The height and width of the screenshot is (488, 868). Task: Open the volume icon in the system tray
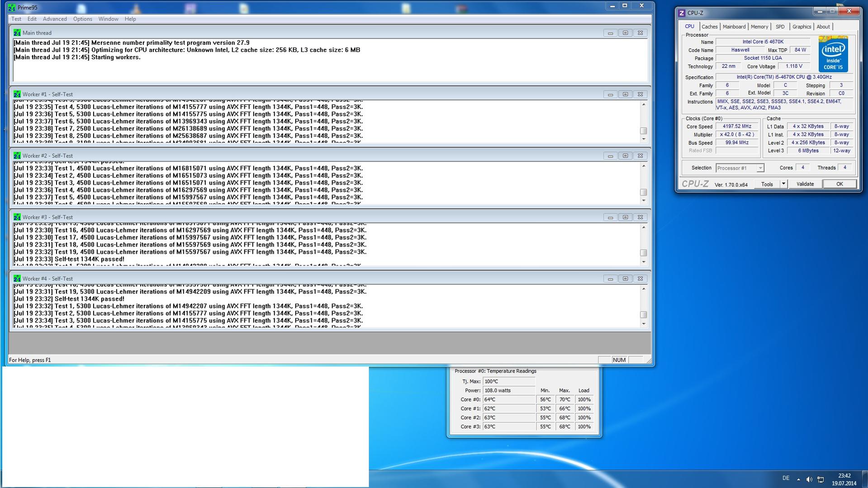(x=809, y=479)
